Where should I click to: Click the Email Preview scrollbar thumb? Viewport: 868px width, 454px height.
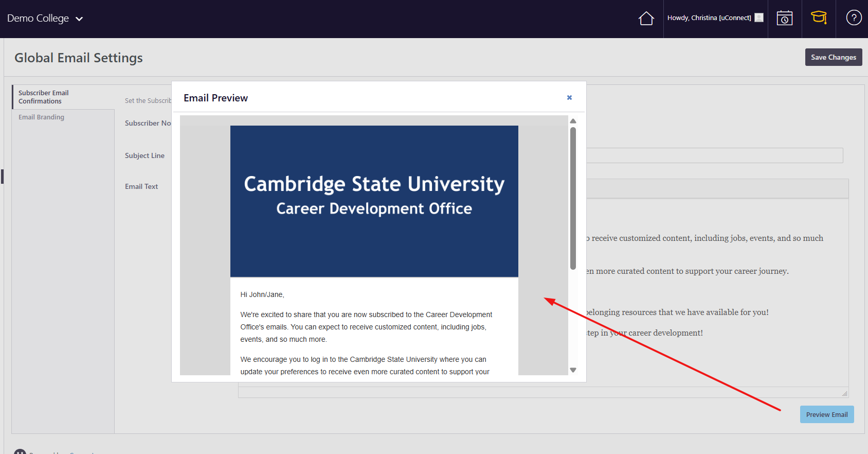[x=573, y=198]
